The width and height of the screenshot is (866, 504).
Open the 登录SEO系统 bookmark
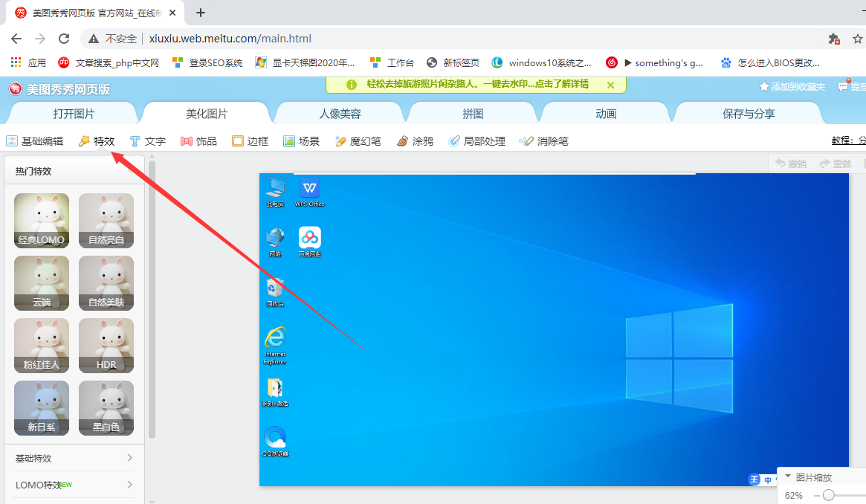click(207, 63)
